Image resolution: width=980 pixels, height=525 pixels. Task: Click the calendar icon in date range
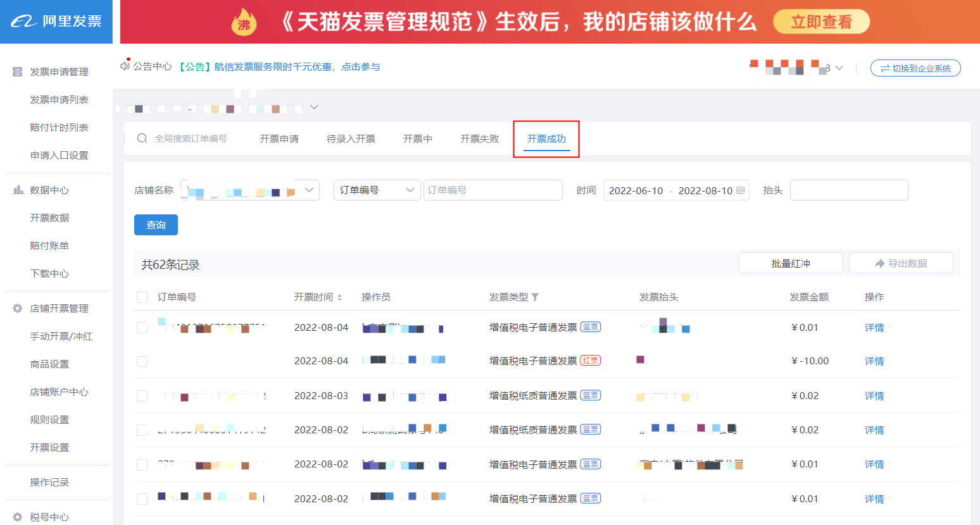coord(740,190)
